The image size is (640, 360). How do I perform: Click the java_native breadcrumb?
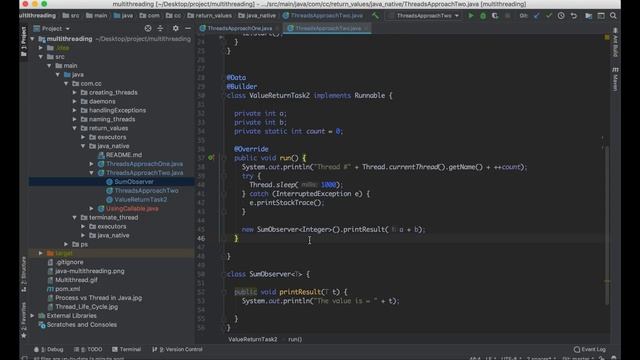[x=257, y=16]
